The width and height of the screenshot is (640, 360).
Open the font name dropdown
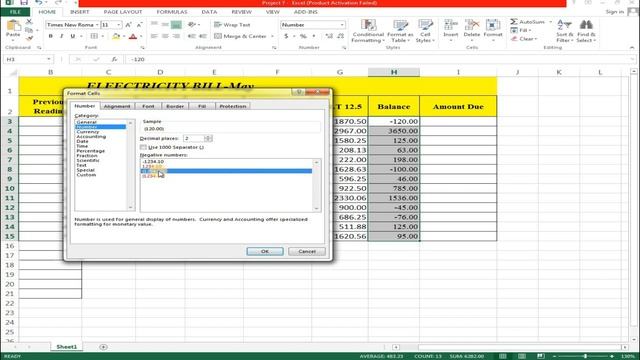[x=97, y=25]
